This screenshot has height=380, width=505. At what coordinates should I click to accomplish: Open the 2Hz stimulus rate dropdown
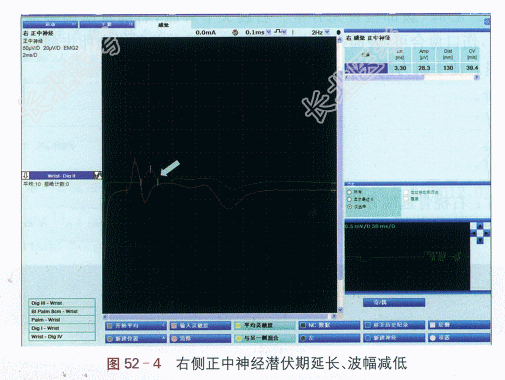pyautogui.click(x=327, y=32)
